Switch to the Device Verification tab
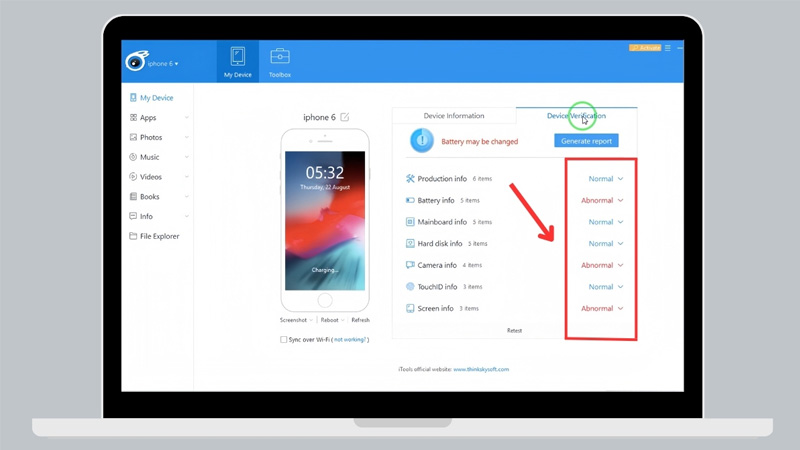Screen dimensions: 800x450 point(576,116)
